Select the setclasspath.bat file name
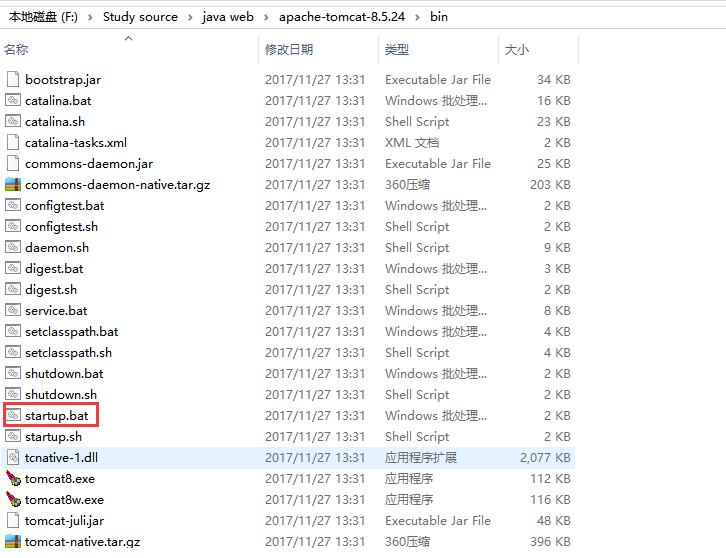This screenshot has width=726, height=558. coord(71,332)
